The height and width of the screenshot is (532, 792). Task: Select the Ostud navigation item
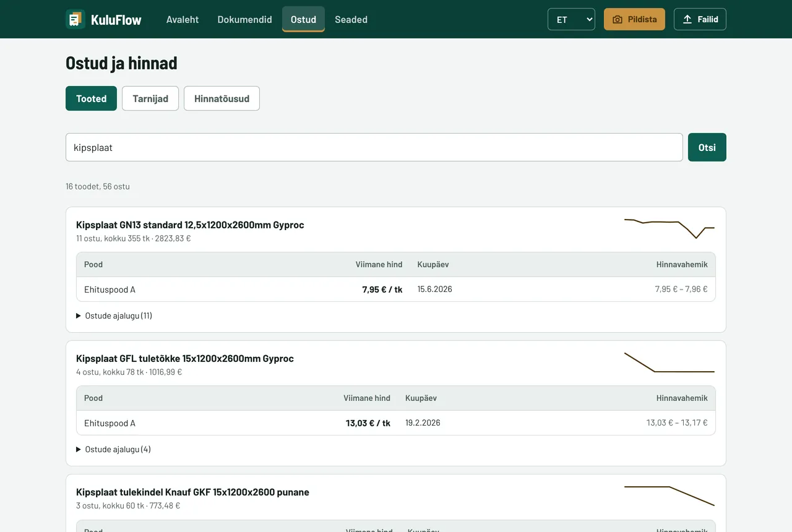(x=303, y=19)
